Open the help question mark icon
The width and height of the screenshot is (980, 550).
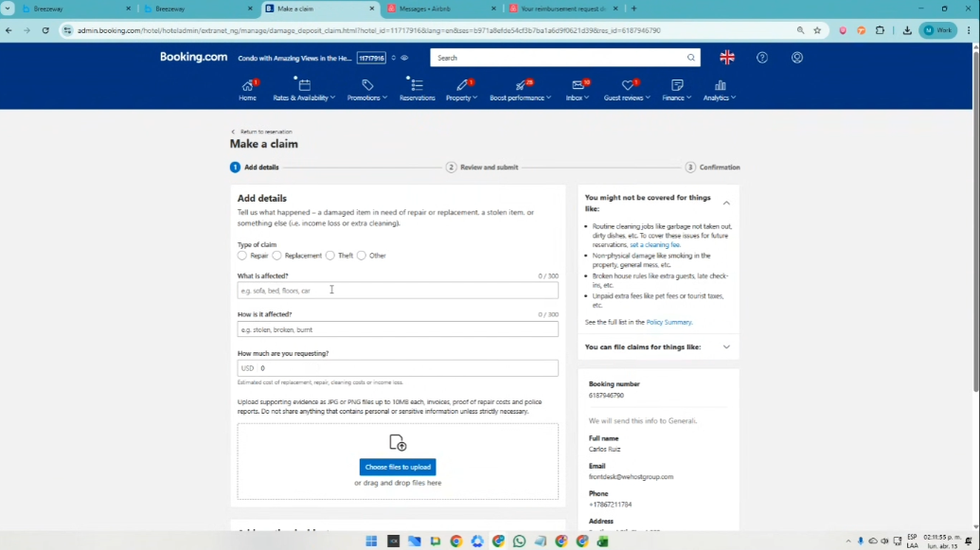coord(762,58)
